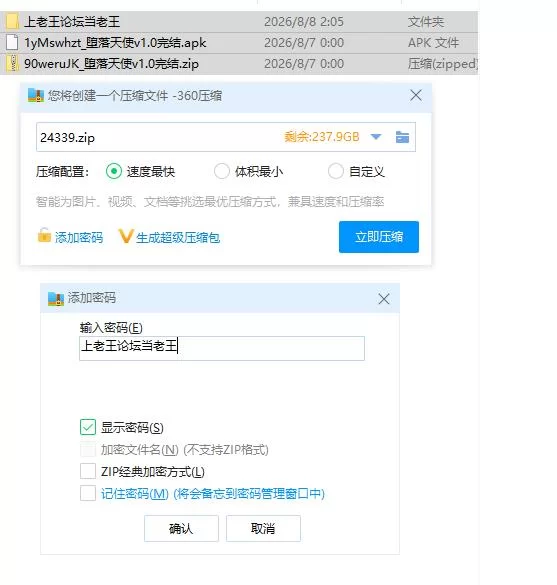This screenshot has width=557, height=585.
Task: Enable ZIP经典加密方式(L) checkbox
Action: click(88, 471)
